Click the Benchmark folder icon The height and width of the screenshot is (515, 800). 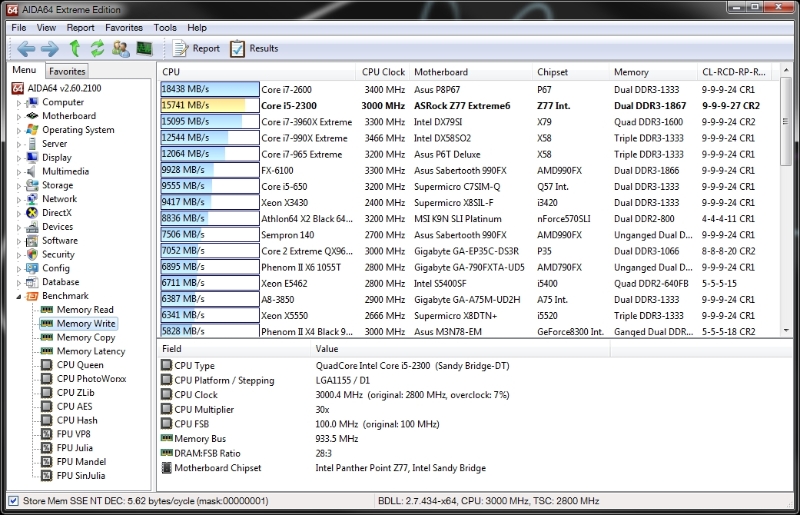tap(32, 296)
